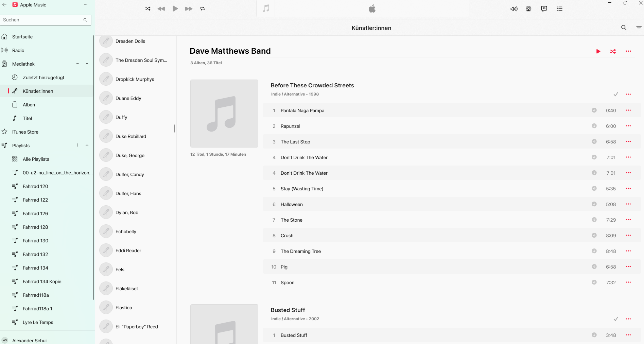The width and height of the screenshot is (644, 344).
Task: Click the Before These Crowded Streets album cover
Action: (224, 114)
